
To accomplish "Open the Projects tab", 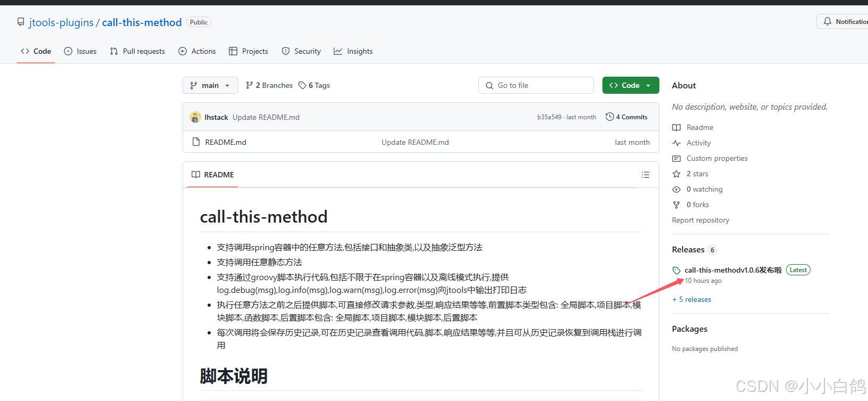I will click(x=249, y=51).
